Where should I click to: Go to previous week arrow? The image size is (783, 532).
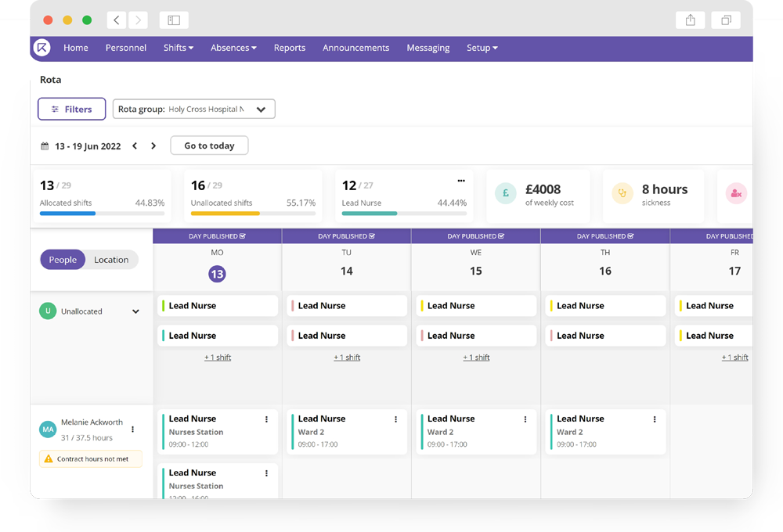(135, 146)
